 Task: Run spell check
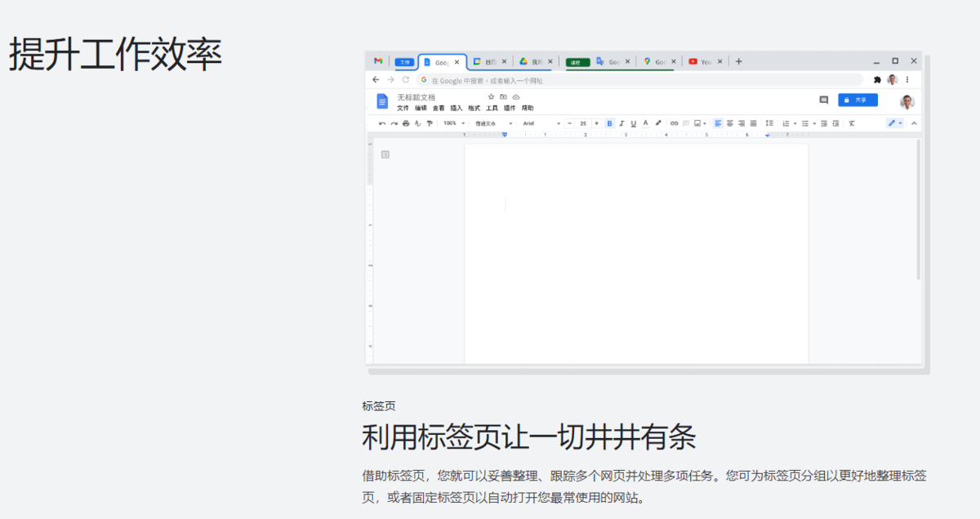417,123
